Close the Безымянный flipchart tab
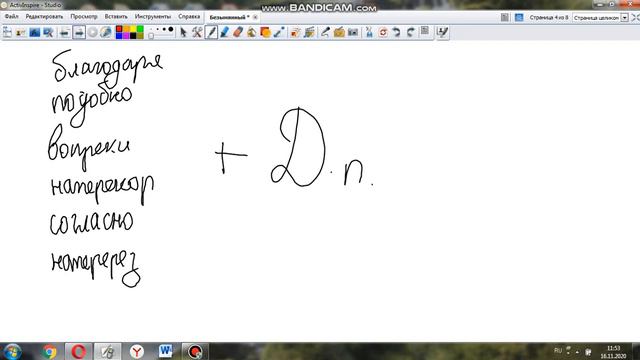 coord(255,17)
